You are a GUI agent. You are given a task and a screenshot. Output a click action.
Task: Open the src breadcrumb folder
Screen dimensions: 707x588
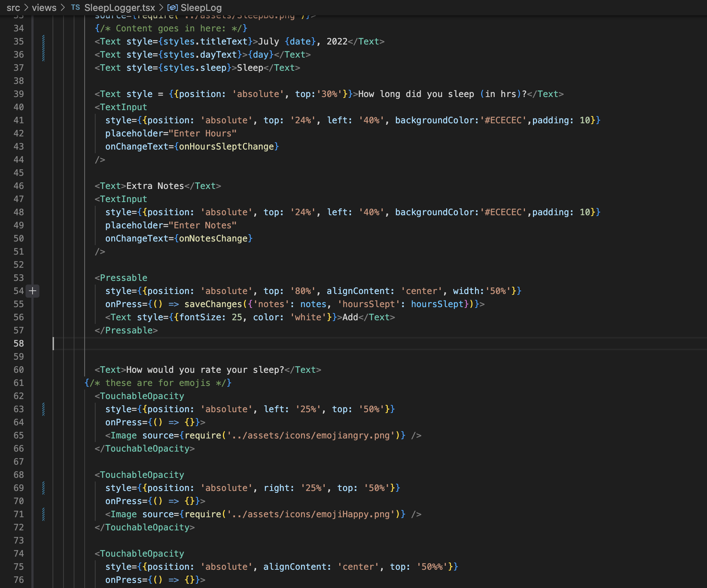13,8
